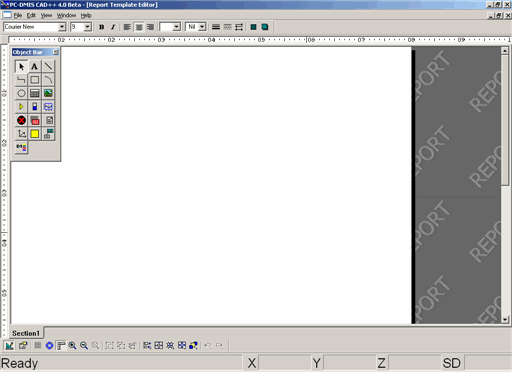The height and width of the screenshot is (372, 512).
Task: Click the vertical scrollbar up arrow
Action: pyautogui.click(x=505, y=51)
